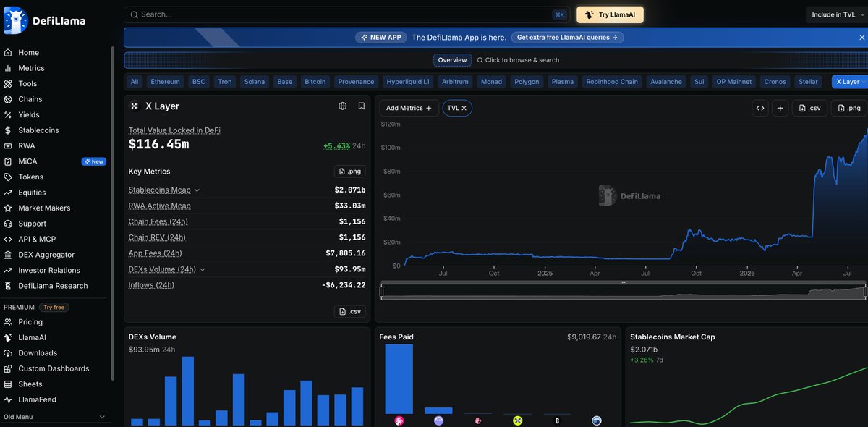Click the Add Metrics button

(x=409, y=108)
